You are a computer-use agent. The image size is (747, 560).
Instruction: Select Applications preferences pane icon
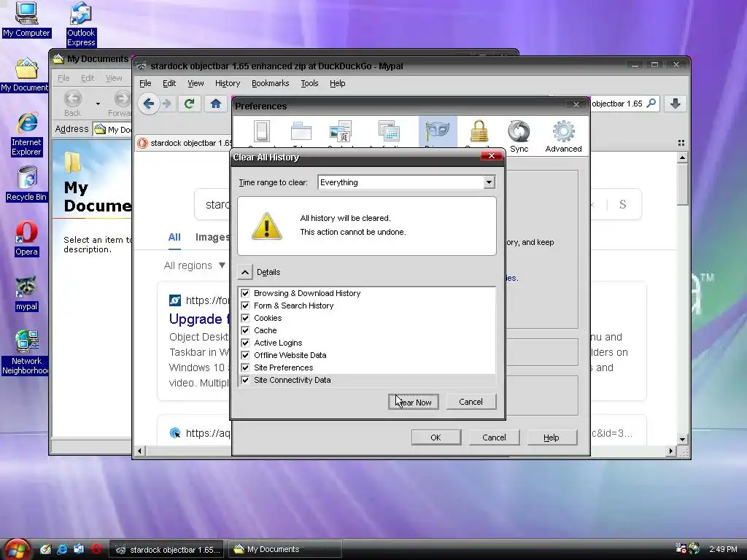point(389,132)
